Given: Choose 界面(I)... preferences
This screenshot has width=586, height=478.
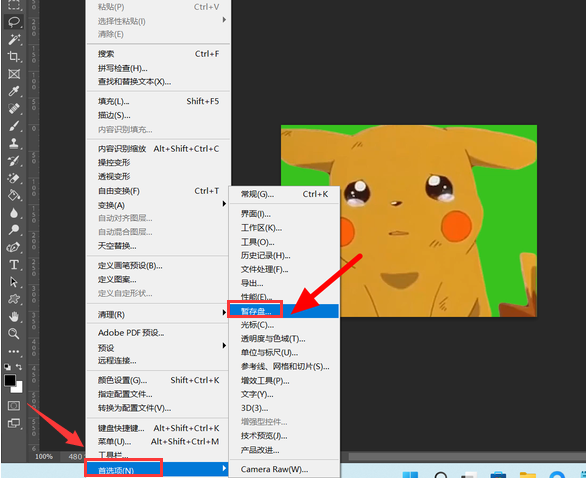Looking at the screenshot, I should coord(284,214).
